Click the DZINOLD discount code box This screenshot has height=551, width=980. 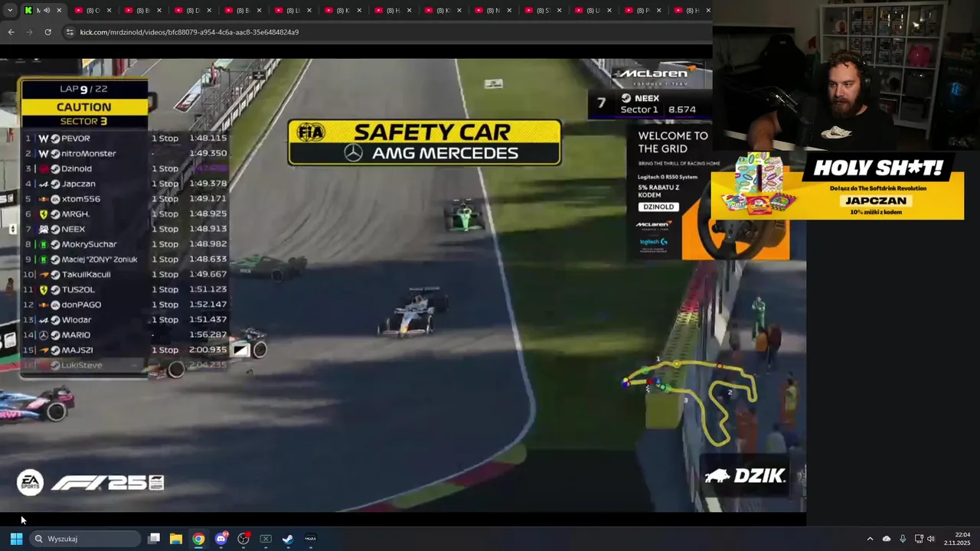click(658, 207)
